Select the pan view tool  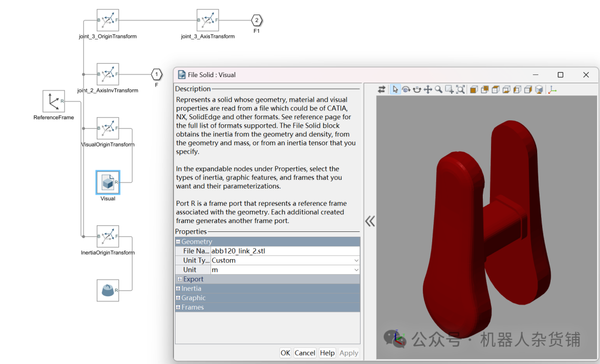point(428,89)
